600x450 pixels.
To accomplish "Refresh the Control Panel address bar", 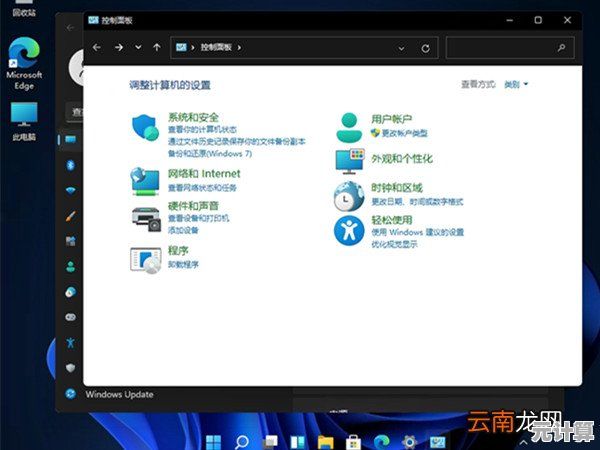I will point(426,47).
